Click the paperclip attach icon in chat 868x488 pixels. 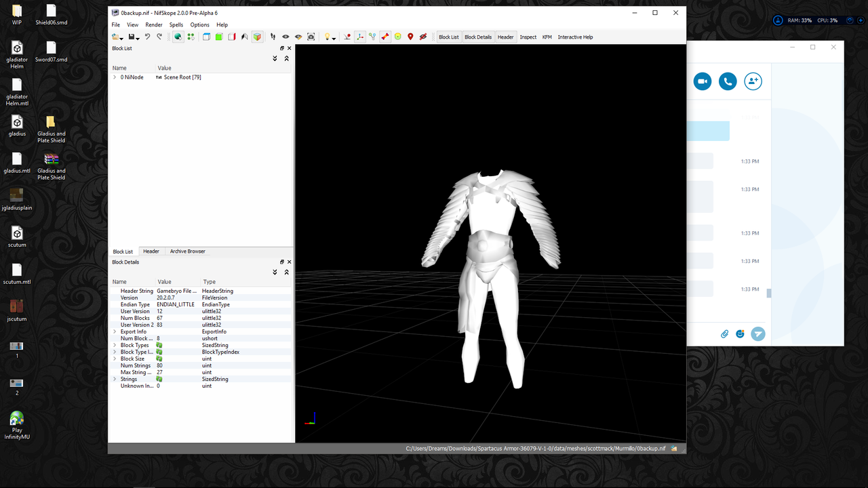(724, 333)
